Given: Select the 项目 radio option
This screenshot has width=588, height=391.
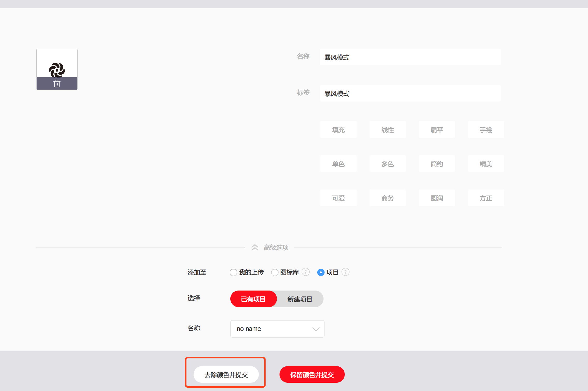Looking at the screenshot, I should click(x=321, y=272).
